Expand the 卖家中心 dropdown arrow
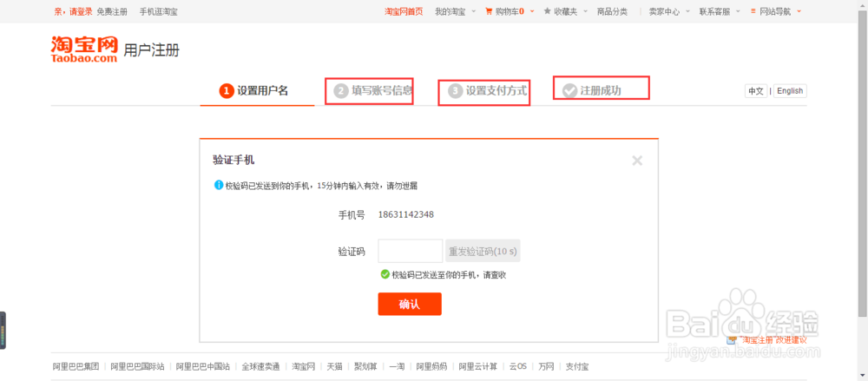Screen dimensions: 868x381 click(x=688, y=11)
